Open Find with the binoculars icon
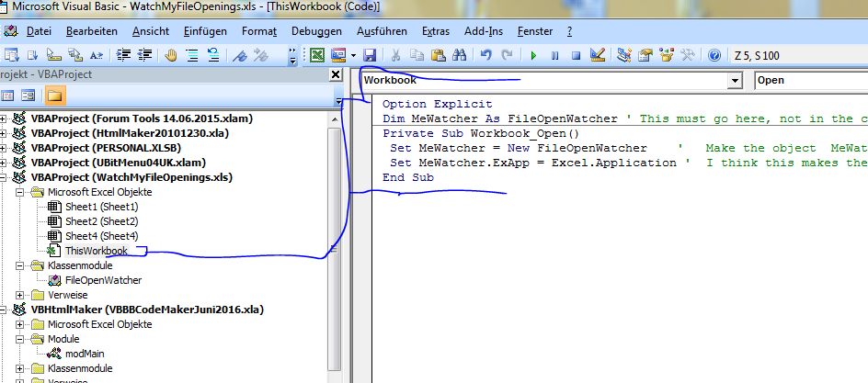868x383 pixels. [459, 55]
